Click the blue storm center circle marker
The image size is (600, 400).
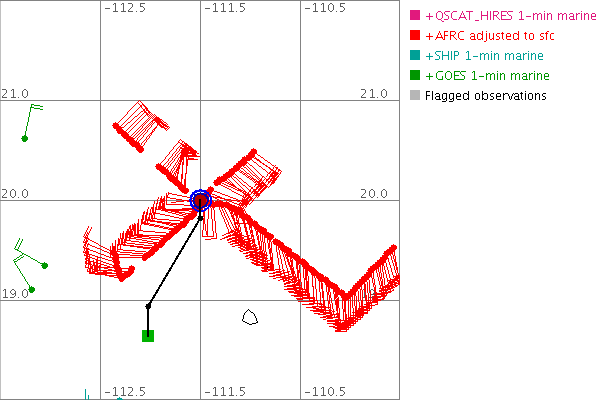click(x=200, y=200)
